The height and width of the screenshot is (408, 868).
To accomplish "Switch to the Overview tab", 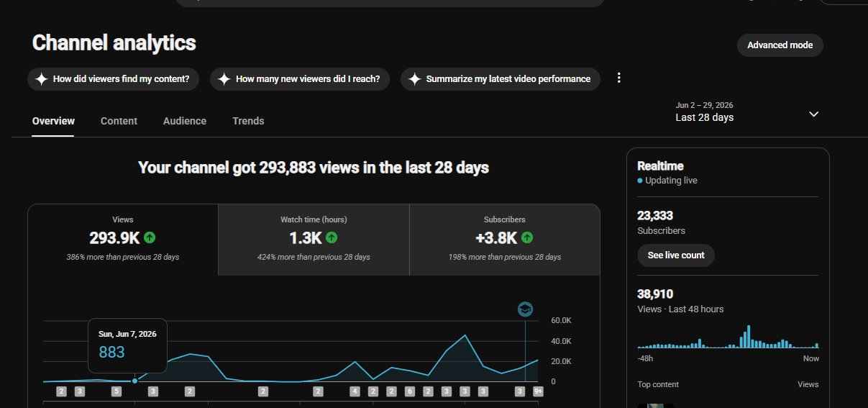I will [x=53, y=121].
